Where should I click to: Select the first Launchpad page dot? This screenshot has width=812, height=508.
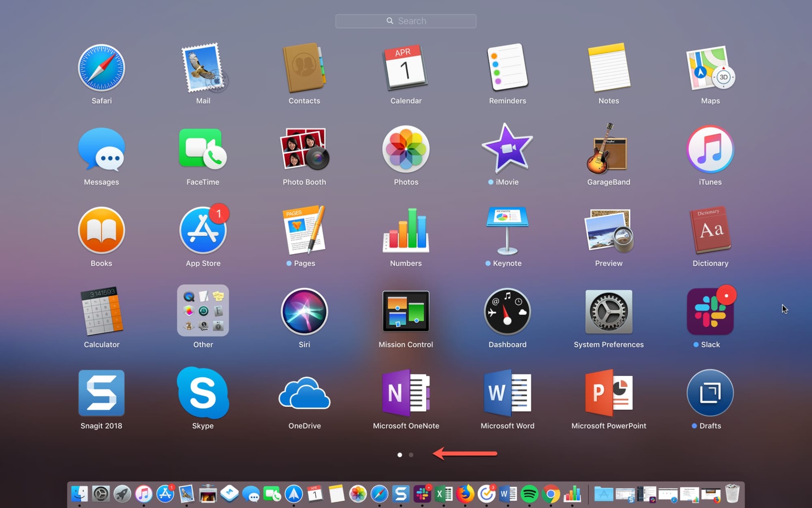coord(400,455)
